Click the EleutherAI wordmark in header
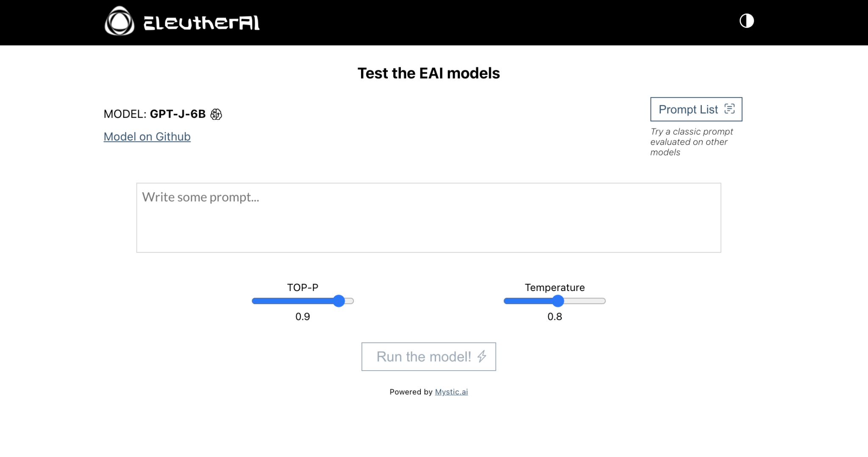 [x=201, y=23]
